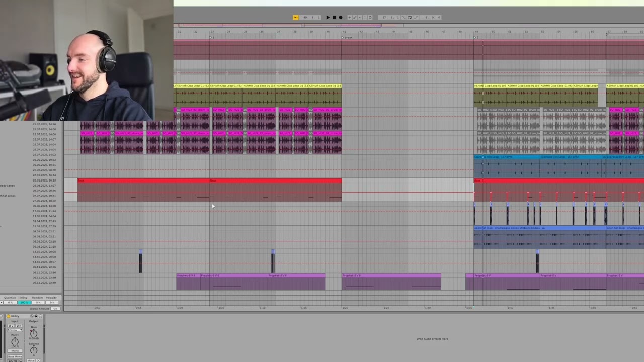
Task: Click the Utility Balance knob
Action: coord(34,350)
